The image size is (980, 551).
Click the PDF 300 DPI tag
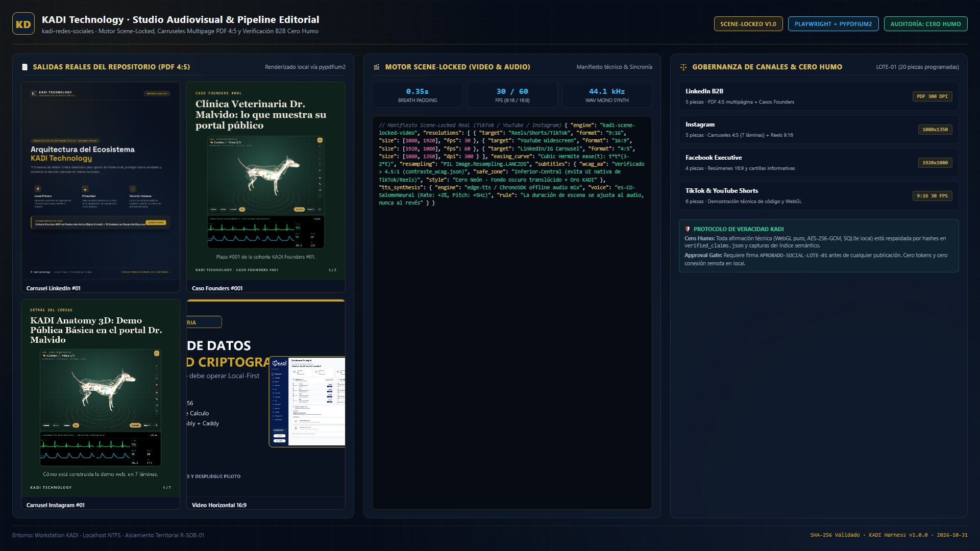point(932,96)
